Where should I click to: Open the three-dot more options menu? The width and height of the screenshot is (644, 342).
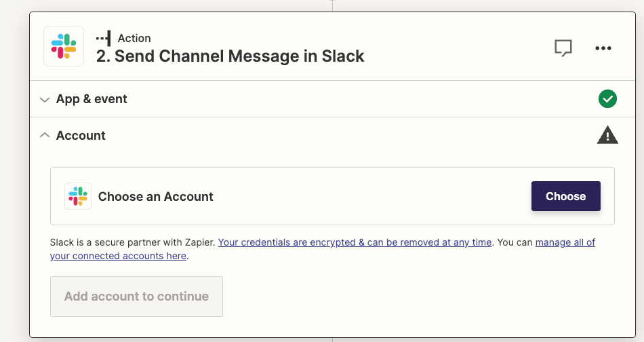(603, 48)
